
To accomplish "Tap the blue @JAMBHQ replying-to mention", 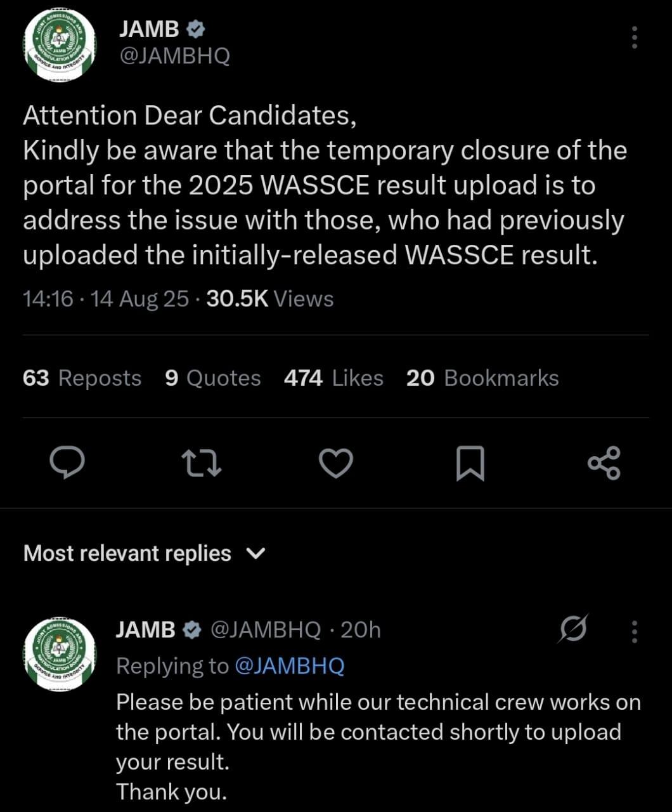I will (290, 665).
